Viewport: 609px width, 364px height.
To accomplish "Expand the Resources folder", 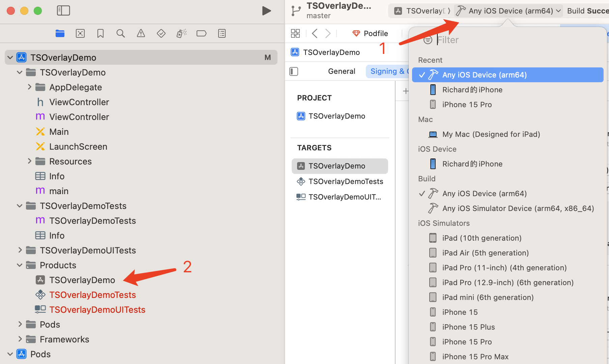I will tap(29, 161).
